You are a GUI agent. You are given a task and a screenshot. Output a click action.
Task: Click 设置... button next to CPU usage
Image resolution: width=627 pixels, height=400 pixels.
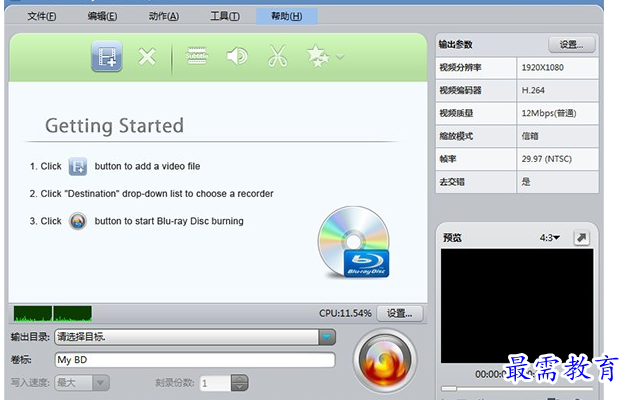click(399, 314)
